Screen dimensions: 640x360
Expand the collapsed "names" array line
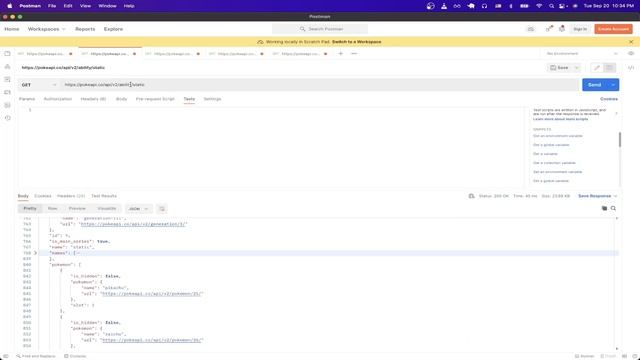coord(35,253)
